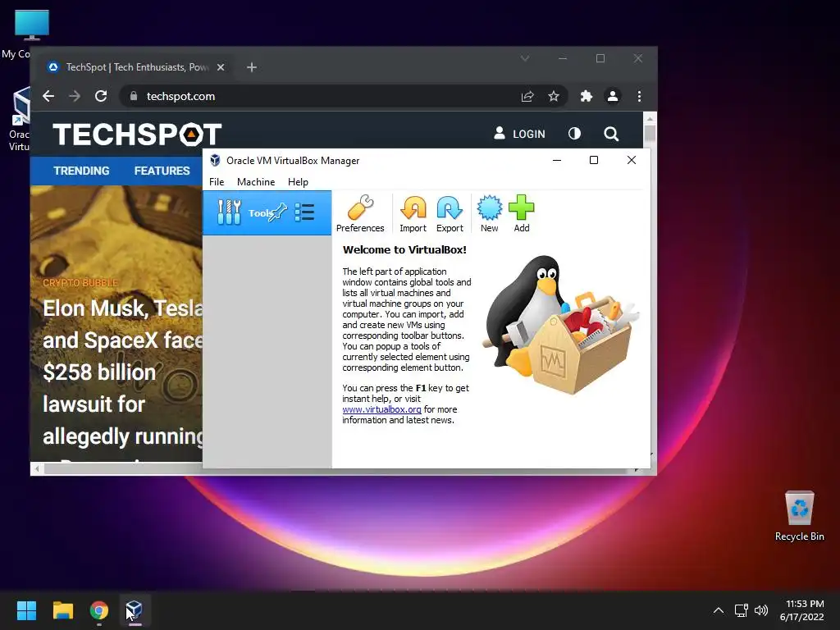Image resolution: width=840 pixels, height=630 pixels.
Task: Open the Windows Start menu
Action: tap(26, 610)
